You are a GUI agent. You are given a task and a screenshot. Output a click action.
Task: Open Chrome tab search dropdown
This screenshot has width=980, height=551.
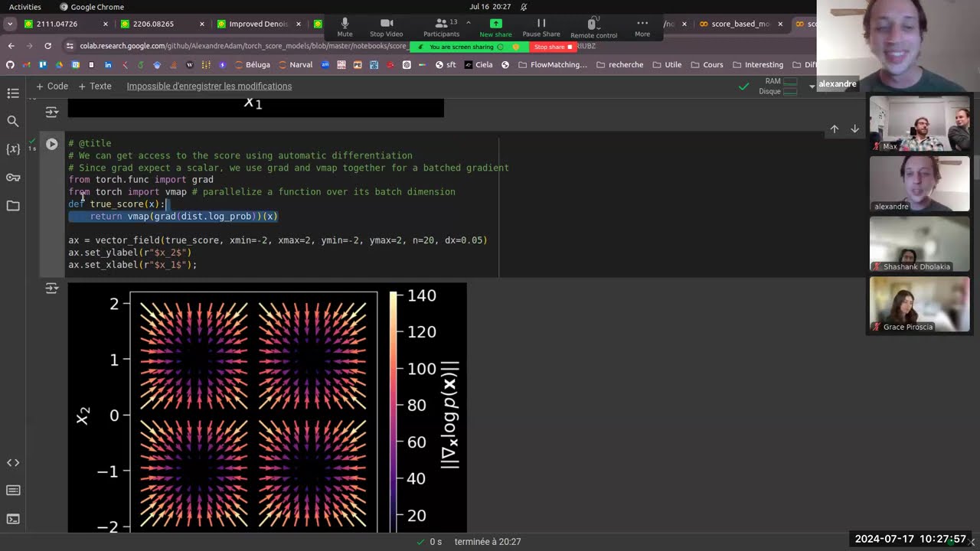10,24
